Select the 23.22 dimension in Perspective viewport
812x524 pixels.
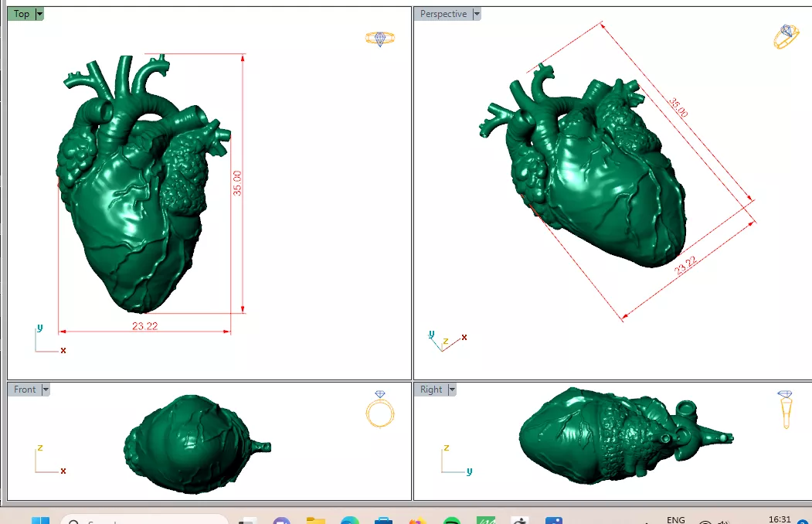(685, 265)
